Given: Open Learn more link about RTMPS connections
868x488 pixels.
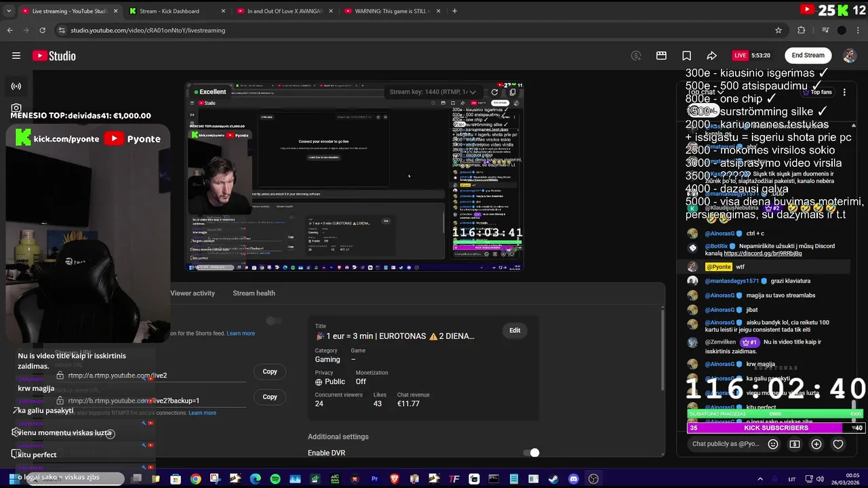Looking at the screenshot, I should coord(202,413).
